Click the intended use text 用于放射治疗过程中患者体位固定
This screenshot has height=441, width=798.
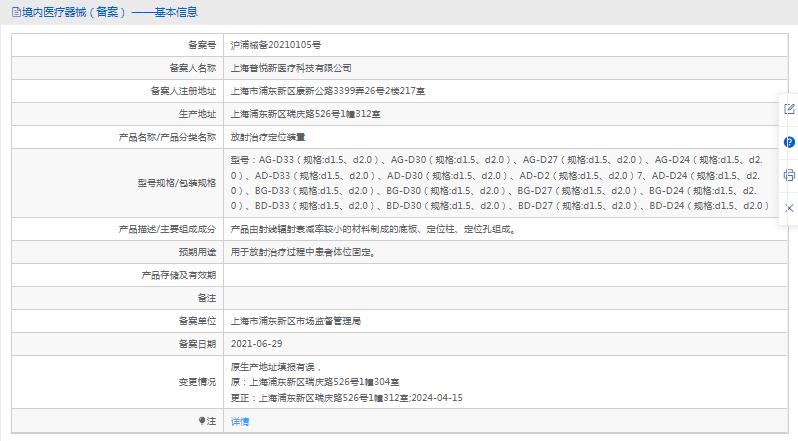pos(303,252)
